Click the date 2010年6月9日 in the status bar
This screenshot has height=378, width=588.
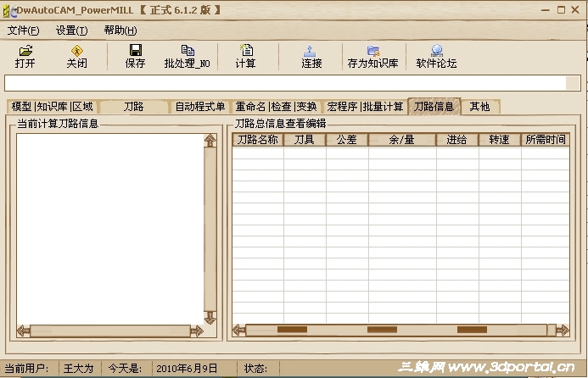[187, 369]
